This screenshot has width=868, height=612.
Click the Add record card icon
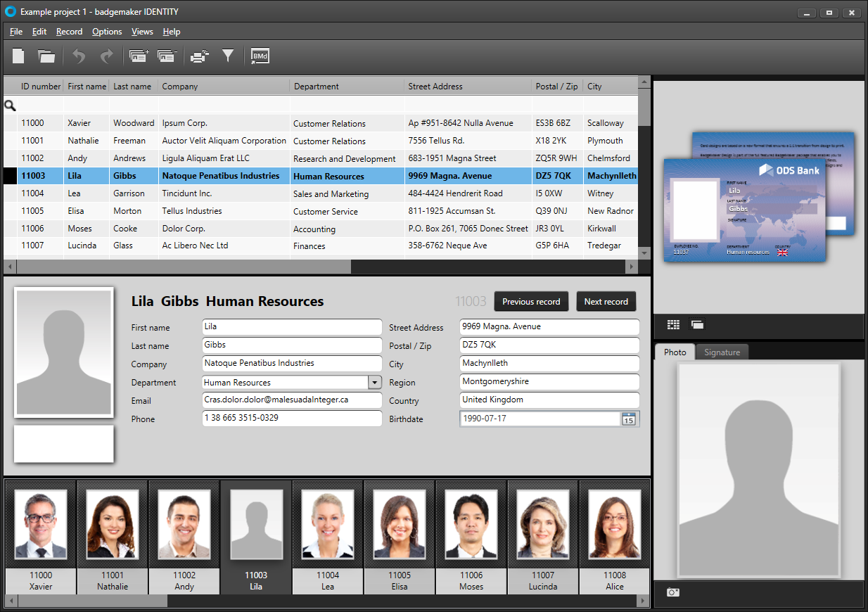(x=139, y=56)
